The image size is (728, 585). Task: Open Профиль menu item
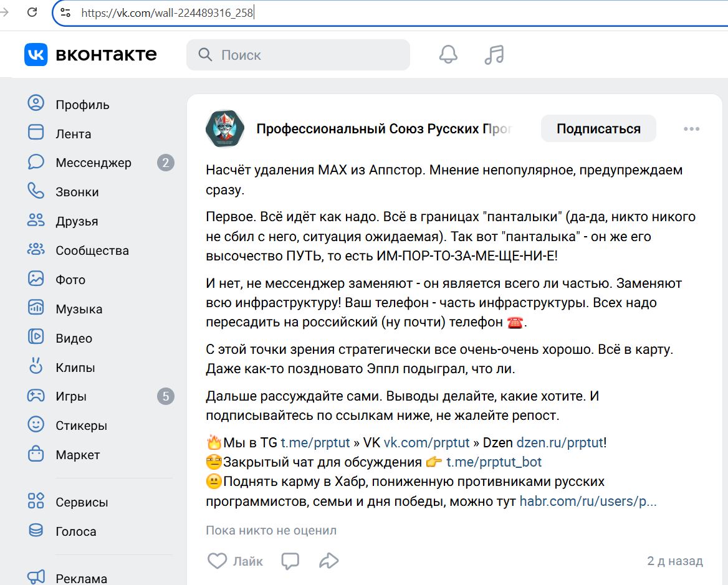82,105
